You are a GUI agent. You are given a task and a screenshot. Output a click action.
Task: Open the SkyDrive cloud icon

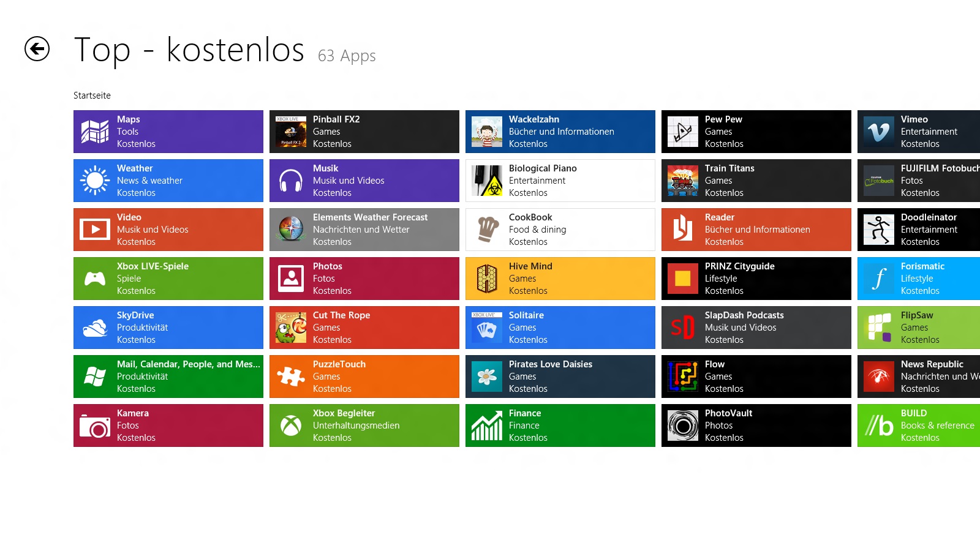pos(95,328)
